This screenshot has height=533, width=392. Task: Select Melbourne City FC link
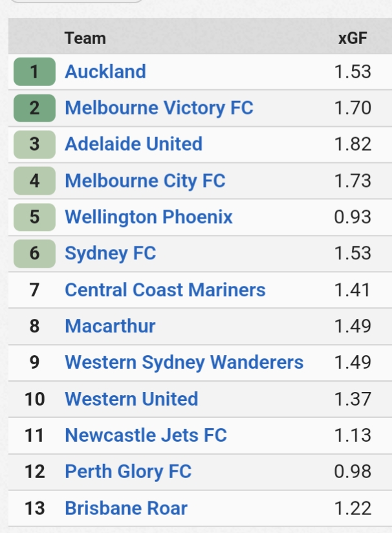coord(145,180)
